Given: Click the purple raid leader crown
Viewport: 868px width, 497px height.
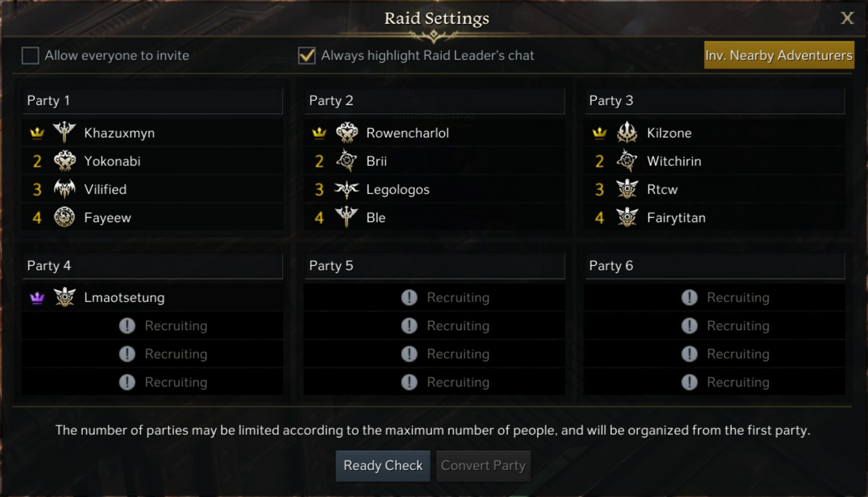Looking at the screenshot, I should (37, 297).
